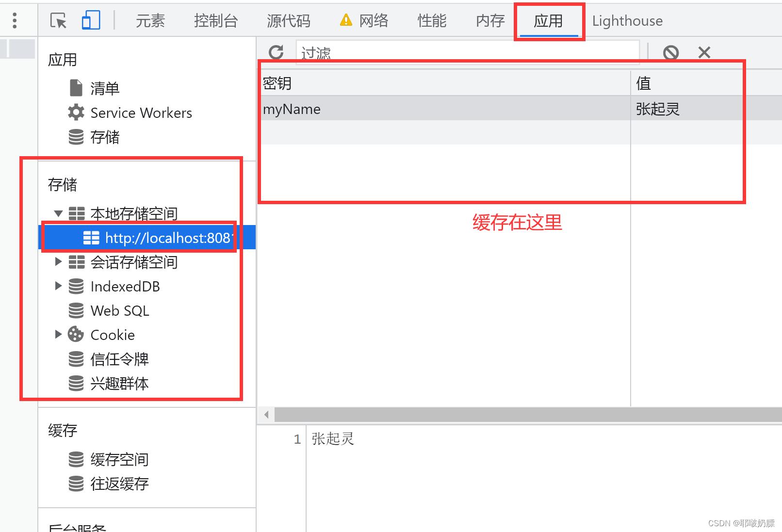The image size is (782, 532).
Task: Switch to the 元素 tab
Action: (150, 21)
